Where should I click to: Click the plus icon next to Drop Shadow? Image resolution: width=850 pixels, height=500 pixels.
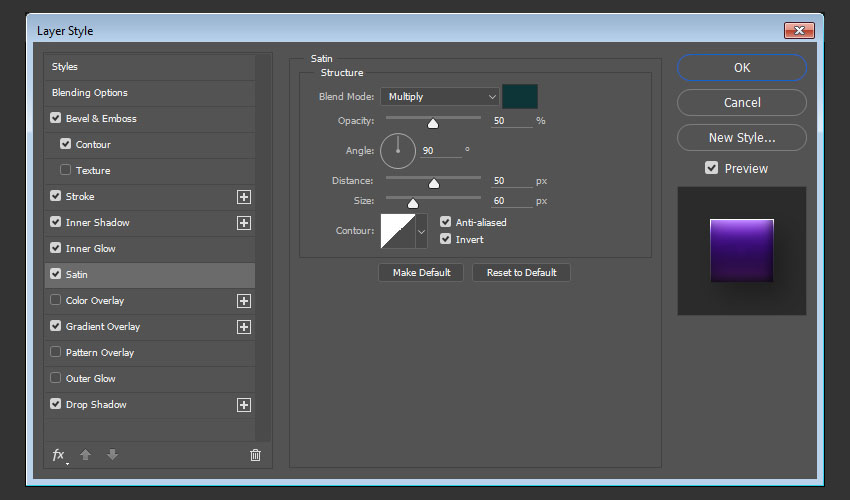click(x=243, y=405)
